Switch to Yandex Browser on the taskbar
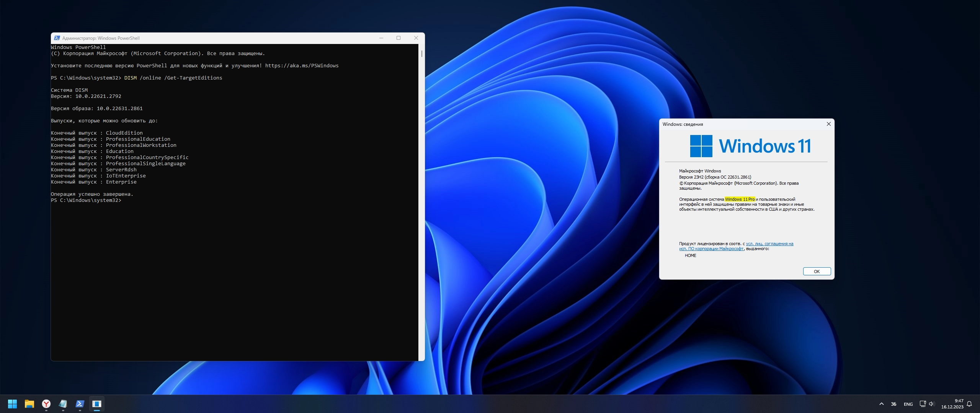The image size is (980, 413). click(x=46, y=404)
